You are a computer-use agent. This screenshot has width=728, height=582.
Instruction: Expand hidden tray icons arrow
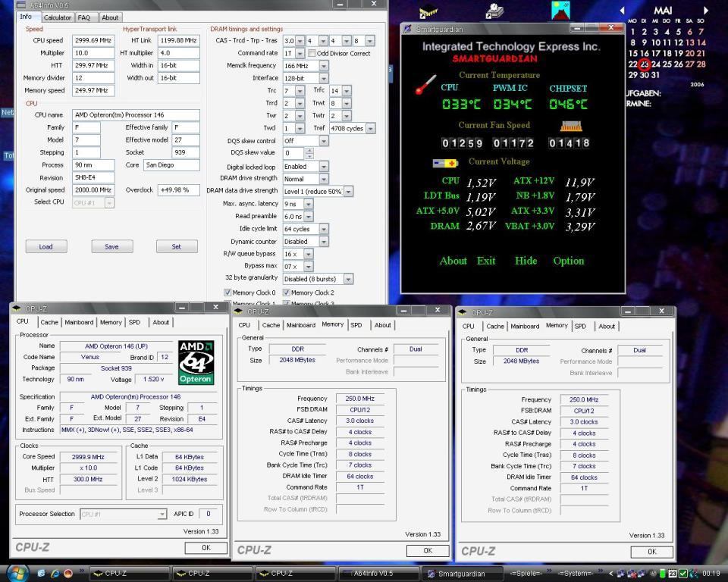[x=611, y=574]
